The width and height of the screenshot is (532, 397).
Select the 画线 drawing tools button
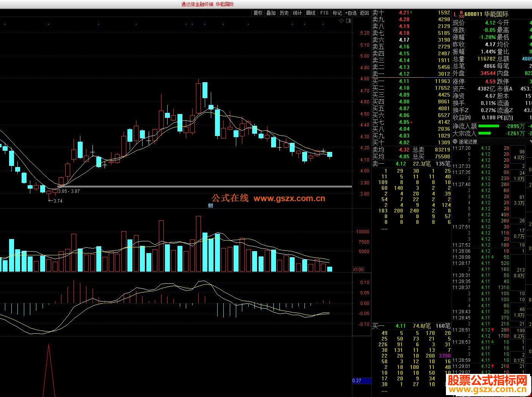(x=311, y=13)
